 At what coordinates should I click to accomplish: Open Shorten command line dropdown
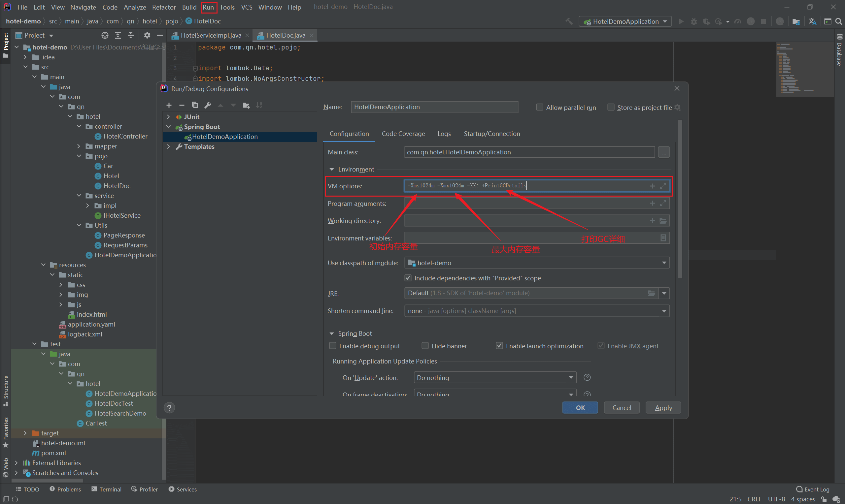(536, 311)
